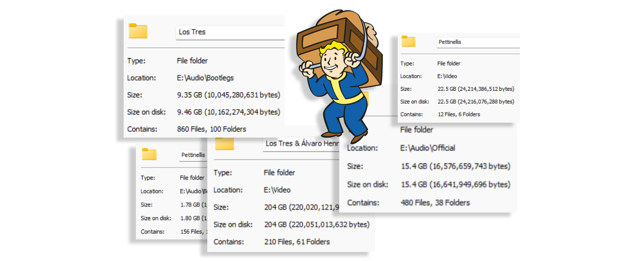Click the folder icon in the 1.78 GB Pettinellis panel
The height and width of the screenshot is (261, 644).
pos(149,154)
